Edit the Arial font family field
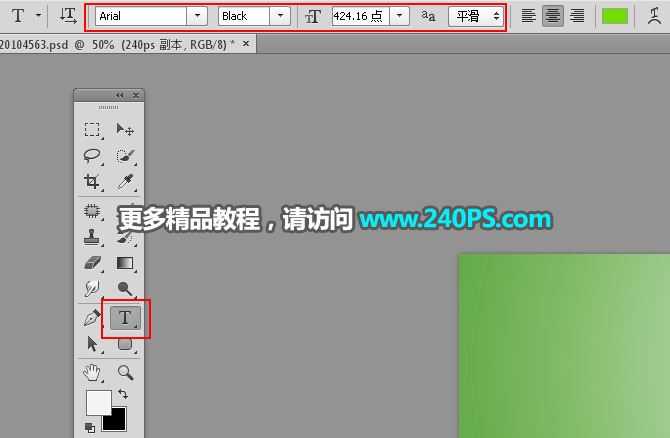Screen dimensions: 670x438 point(141,16)
